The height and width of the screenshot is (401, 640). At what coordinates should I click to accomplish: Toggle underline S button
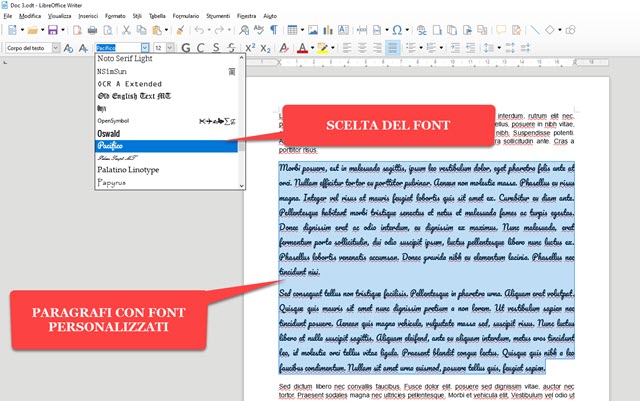216,48
